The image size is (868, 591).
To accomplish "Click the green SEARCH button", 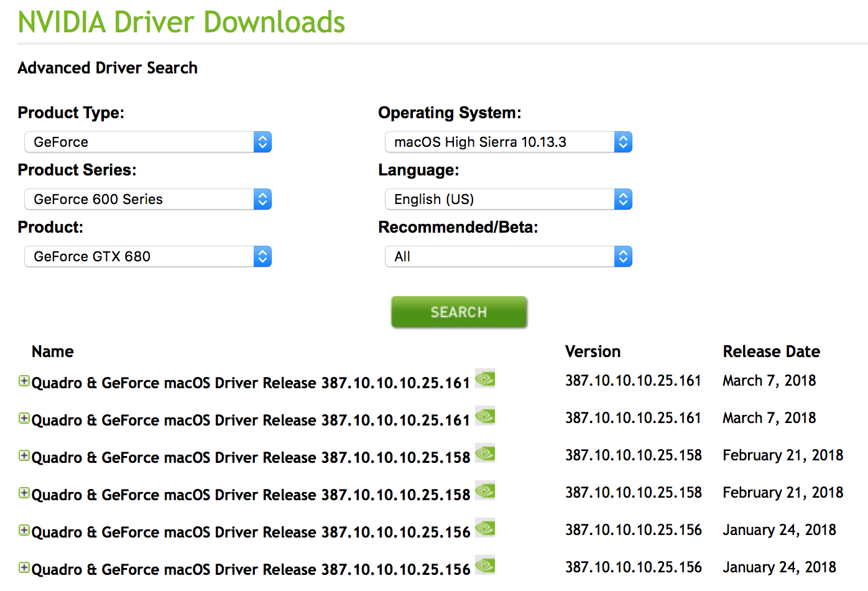I will click(459, 312).
